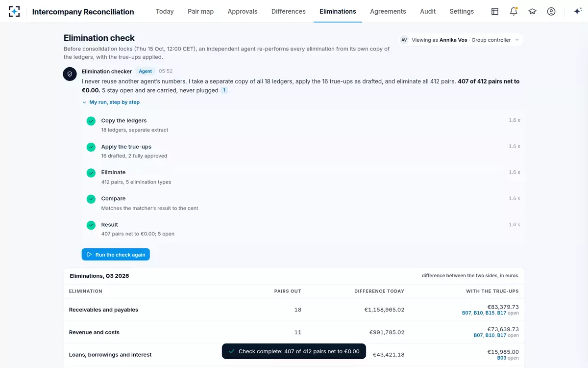Open the Differences tab
The height and width of the screenshot is (368, 588).
289,11
